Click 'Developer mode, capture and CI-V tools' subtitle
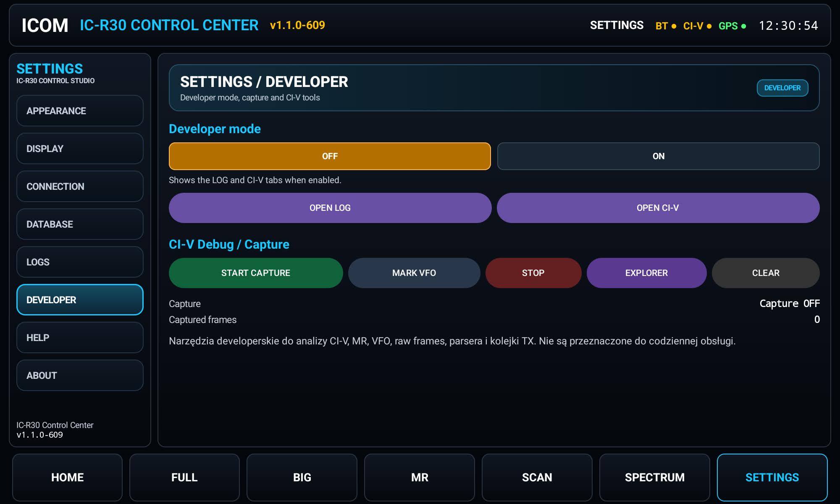840x504 pixels. click(x=250, y=97)
